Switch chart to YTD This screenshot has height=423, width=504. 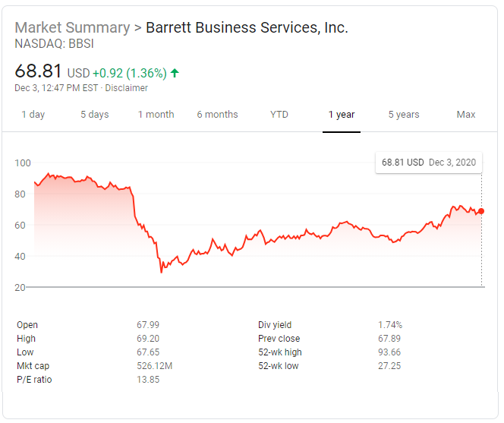tap(279, 115)
